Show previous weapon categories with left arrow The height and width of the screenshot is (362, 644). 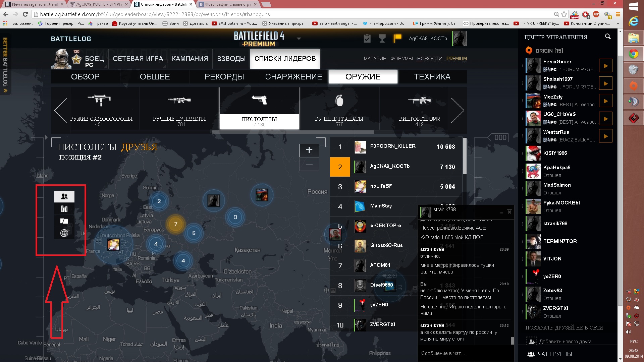61,110
